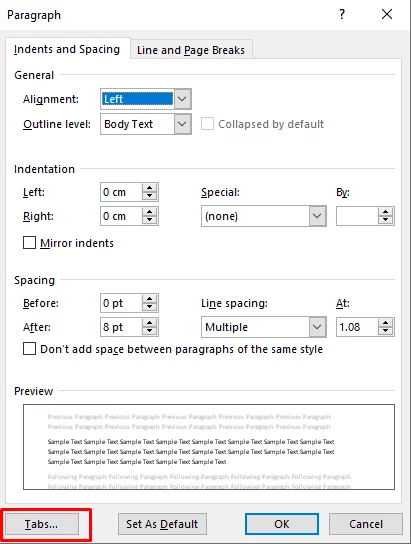Click the Right indentation field
The height and width of the screenshot is (544, 411).
(121, 216)
